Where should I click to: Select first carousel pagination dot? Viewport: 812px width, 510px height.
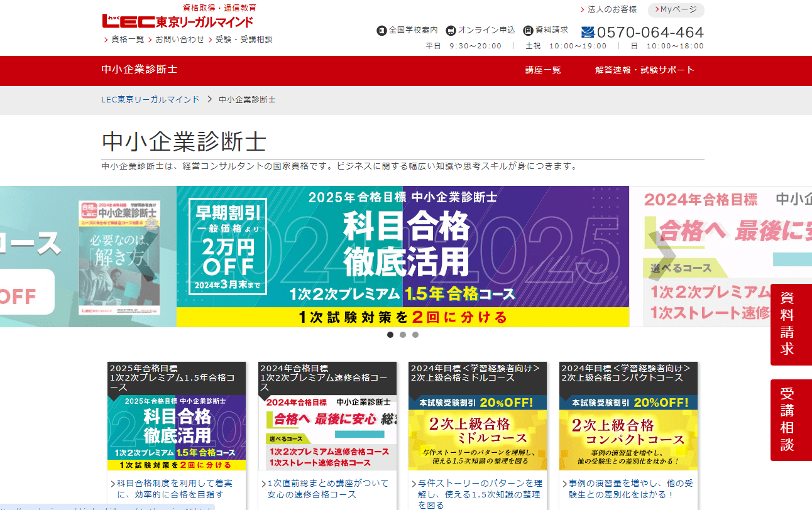(390, 335)
